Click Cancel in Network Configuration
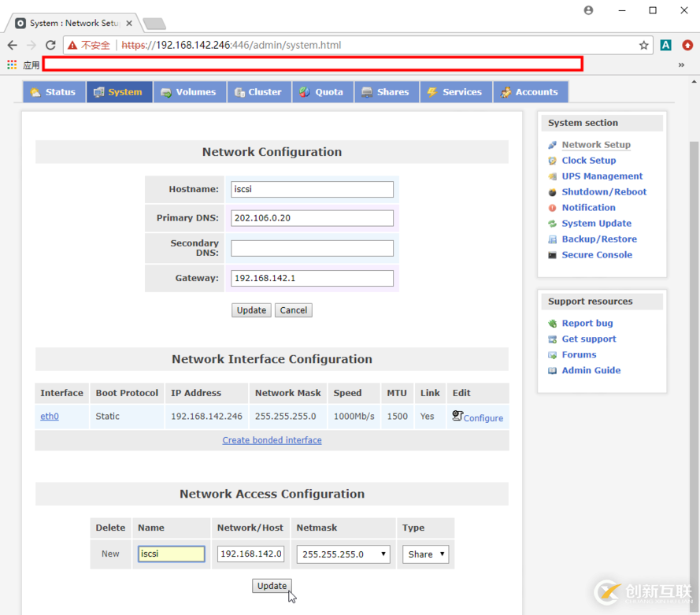 coord(293,310)
